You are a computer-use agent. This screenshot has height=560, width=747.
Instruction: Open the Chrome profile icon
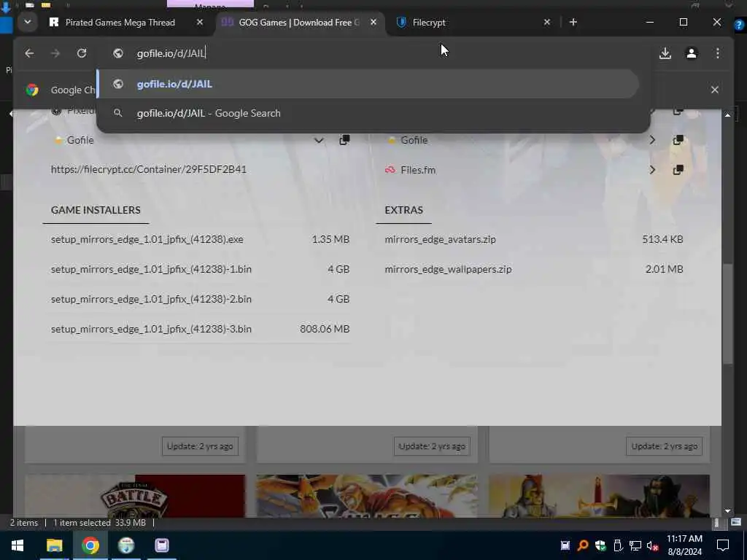(692, 53)
